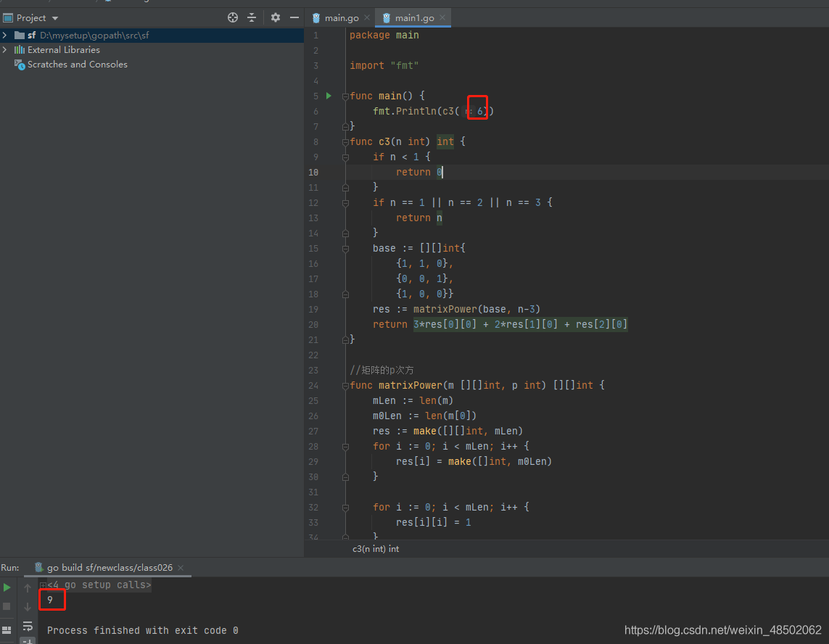Click the main1.go file gopher icon
The height and width of the screenshot is (644, 829).
point(387,18)
